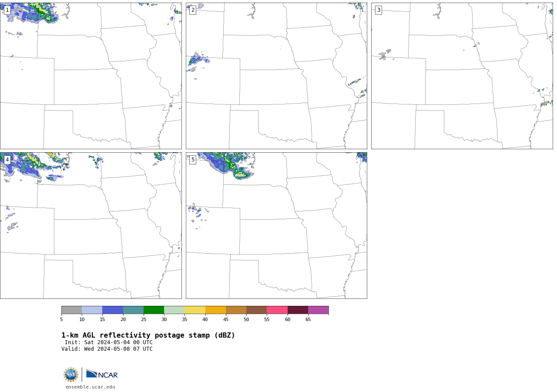Click the ensemble.ucar.edu text
557x392 pixels.
pos(91,387)
